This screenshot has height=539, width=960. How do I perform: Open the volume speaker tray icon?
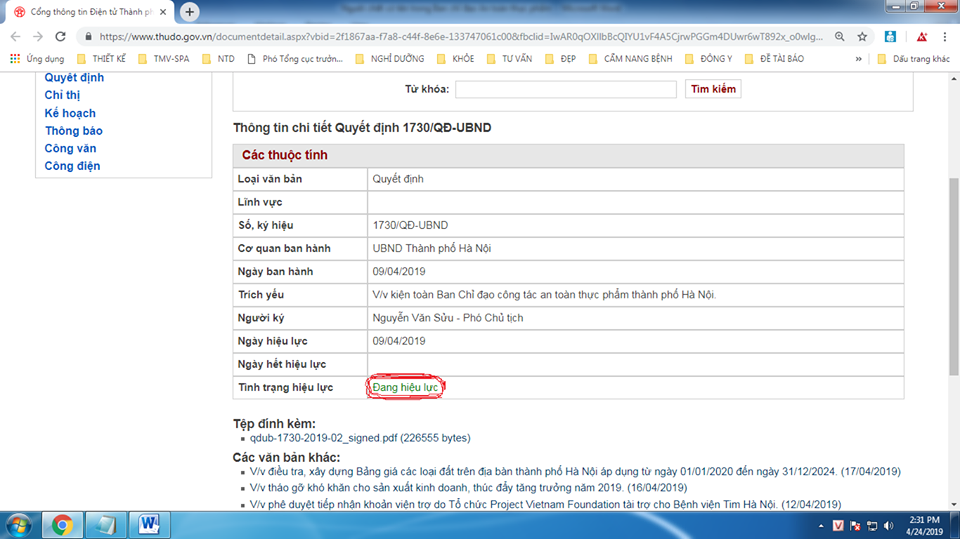(888, 526)
